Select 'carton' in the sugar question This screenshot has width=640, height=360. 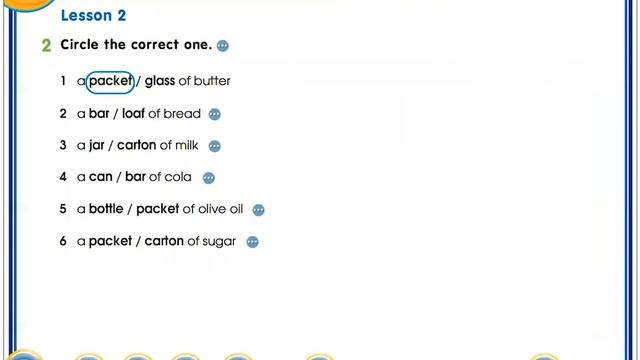click(x=164, y=241)
